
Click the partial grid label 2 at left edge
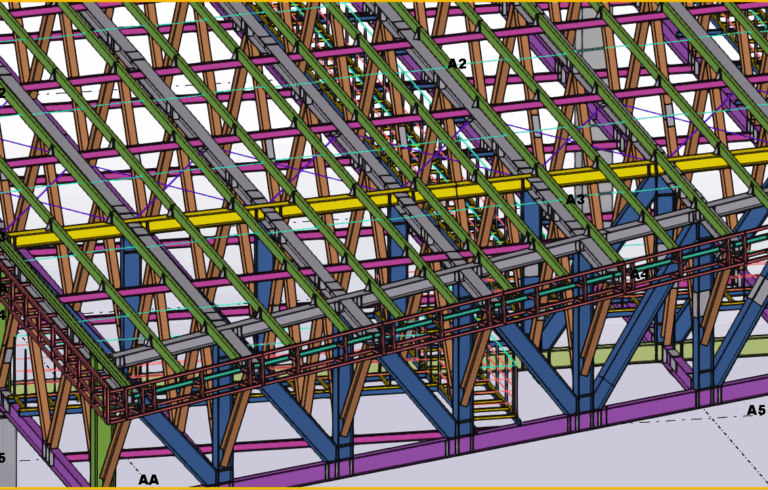(x=3, y=94)
